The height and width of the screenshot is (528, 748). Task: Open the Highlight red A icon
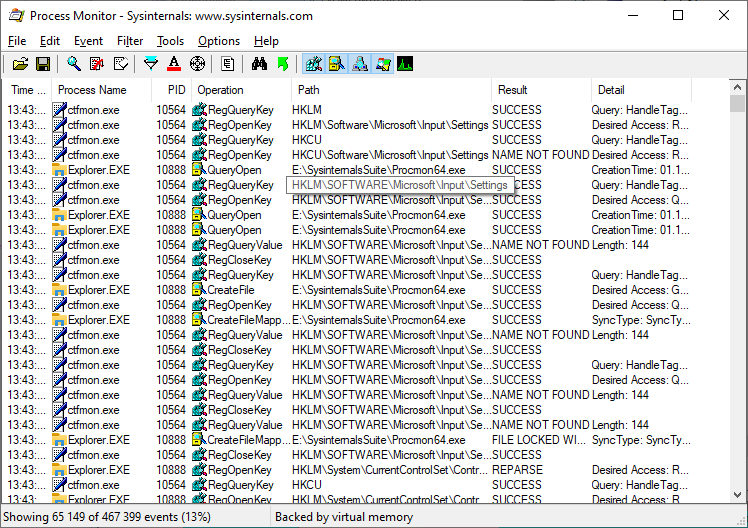(x=174, y=64)
